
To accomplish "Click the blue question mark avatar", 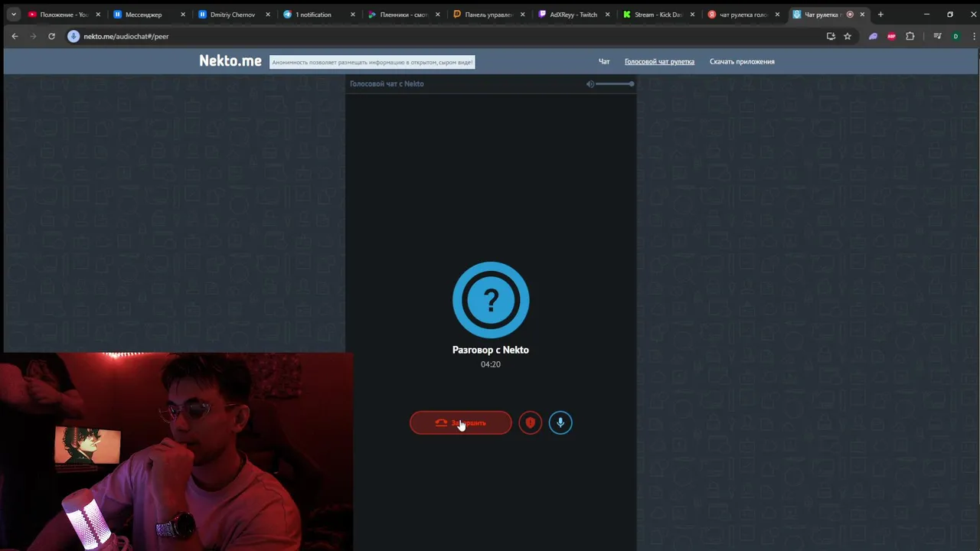I will pyautogui.click(x=491, y=300).
